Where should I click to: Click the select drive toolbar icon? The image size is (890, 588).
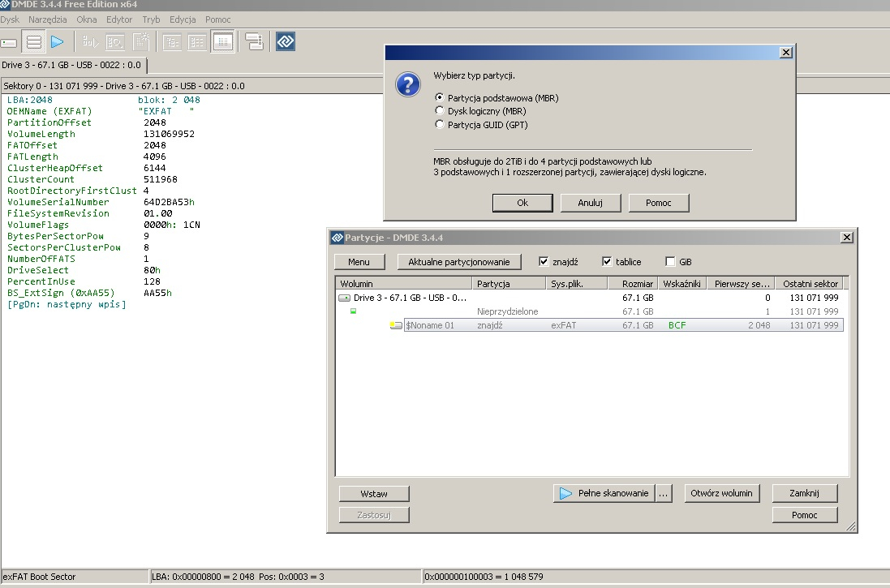tap(9, 42)
